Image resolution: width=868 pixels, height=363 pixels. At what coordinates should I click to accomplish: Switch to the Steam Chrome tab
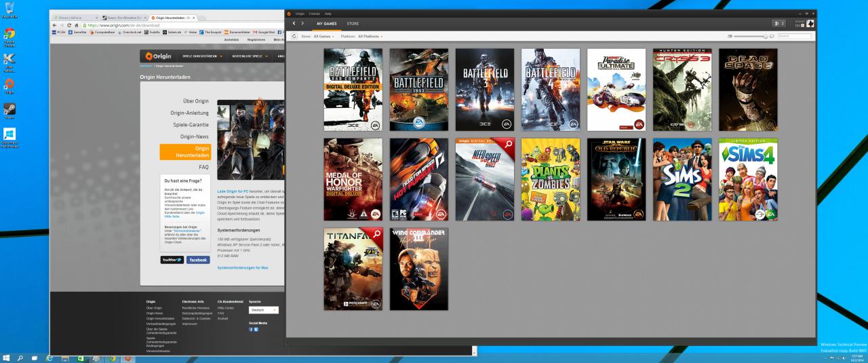pos(124,18)
